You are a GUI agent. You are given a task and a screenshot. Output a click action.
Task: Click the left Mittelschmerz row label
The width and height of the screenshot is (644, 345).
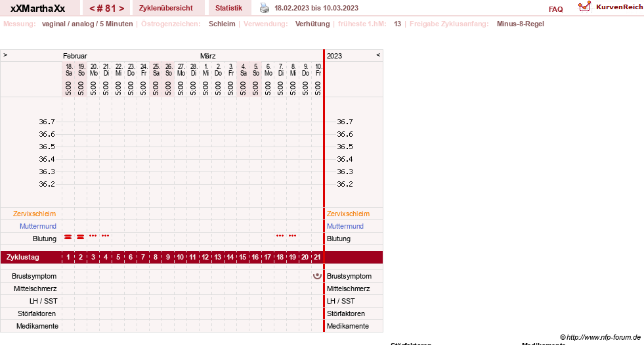click(35, 288)
